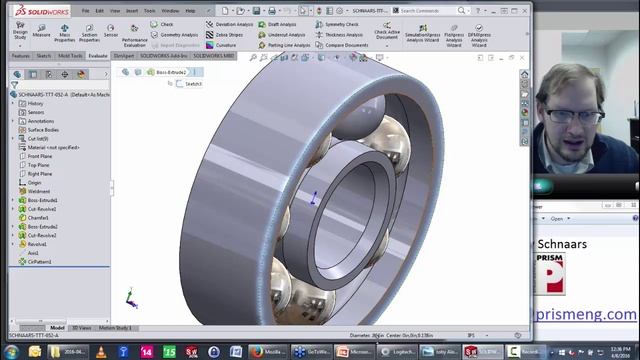Toggle Curvature display
The width and height of the screenshot is (640, 360).
[x=221, y=45]
